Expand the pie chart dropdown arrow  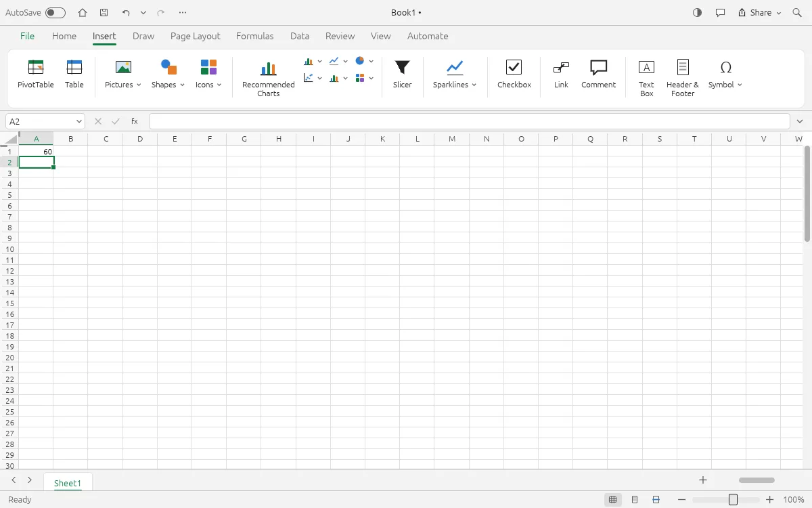tap(371, 61)
